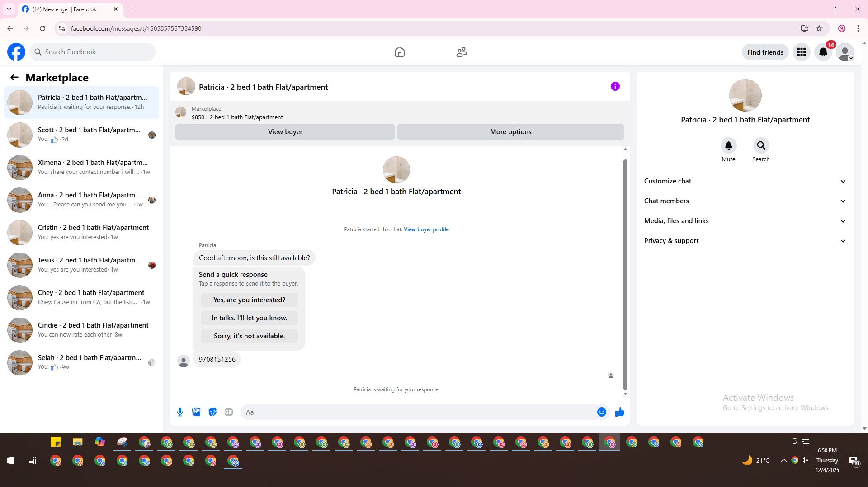Open Cristin's apartment conversation
The width and height of the screenshot is (868, 487).
click(x=81, y=232)
